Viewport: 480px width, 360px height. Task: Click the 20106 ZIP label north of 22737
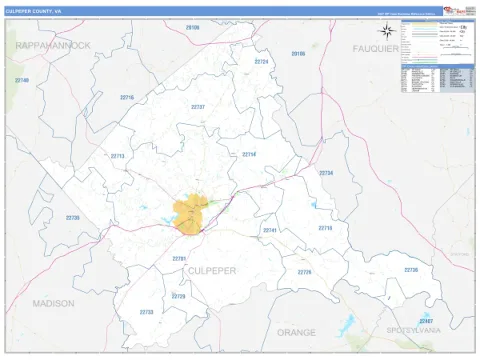pyautogui.click(x=193, y=28)
